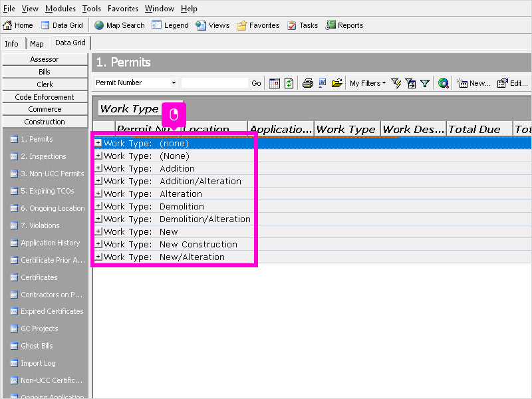Viewport: 532px width, 399px height.
Task: Expand the Work Type: (None) capitalized group
Action: pos(98,156)
